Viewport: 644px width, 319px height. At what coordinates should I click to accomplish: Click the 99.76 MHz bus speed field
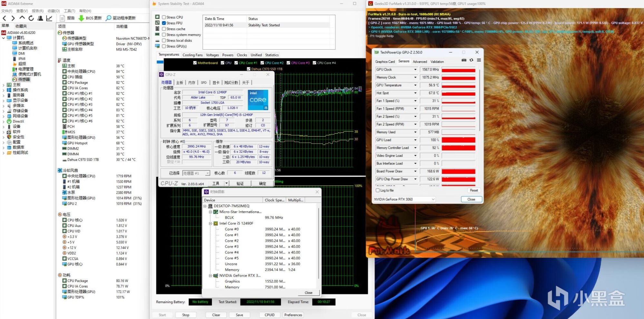[x=197, y=157]
